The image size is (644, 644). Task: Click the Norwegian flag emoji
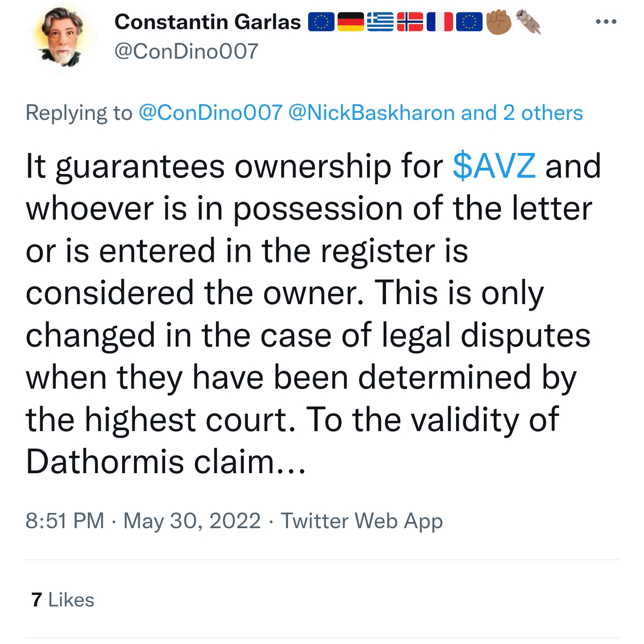point(410,22)
